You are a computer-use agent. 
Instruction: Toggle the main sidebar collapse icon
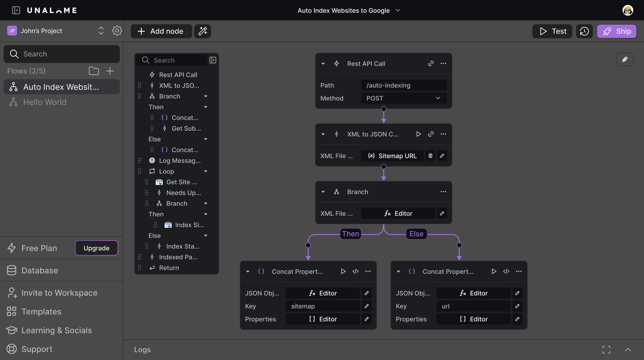click(x=16, y=10)
